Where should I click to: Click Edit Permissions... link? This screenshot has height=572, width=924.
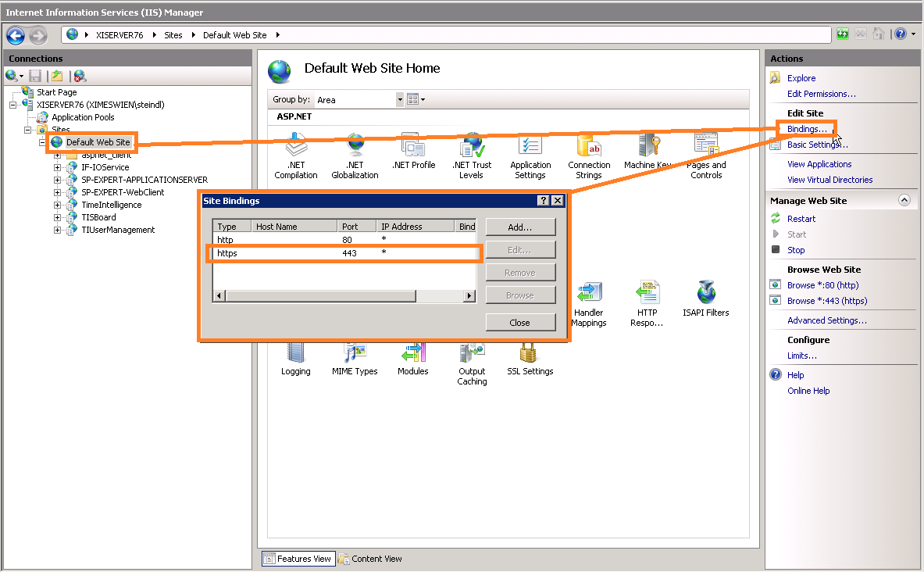point(822,94)
